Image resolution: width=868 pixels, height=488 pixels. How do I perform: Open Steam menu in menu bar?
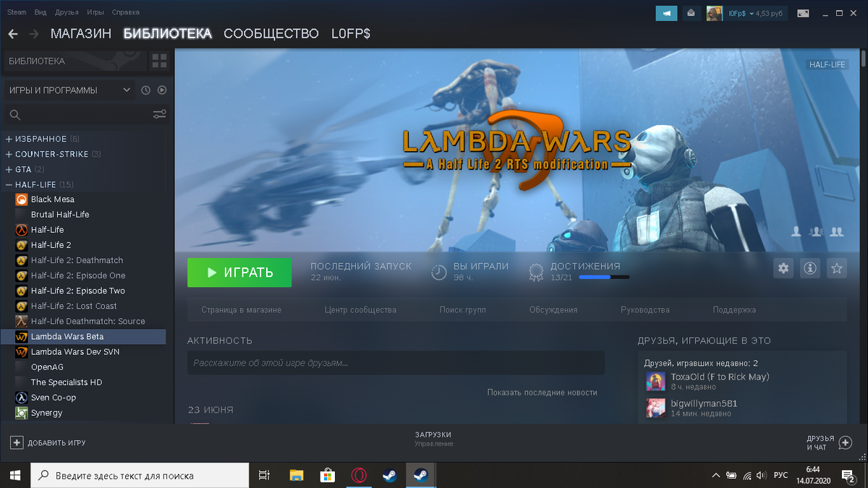coord(17,12)
